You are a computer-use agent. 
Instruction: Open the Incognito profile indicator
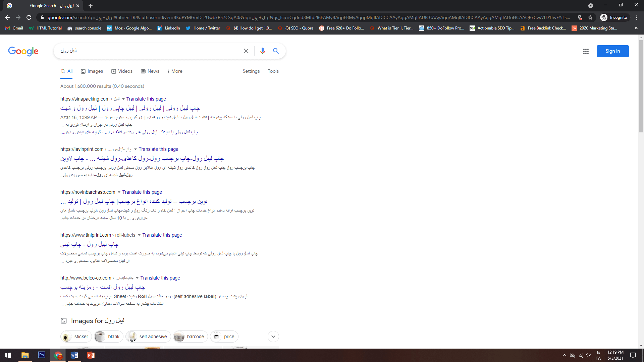click(614, 17)
